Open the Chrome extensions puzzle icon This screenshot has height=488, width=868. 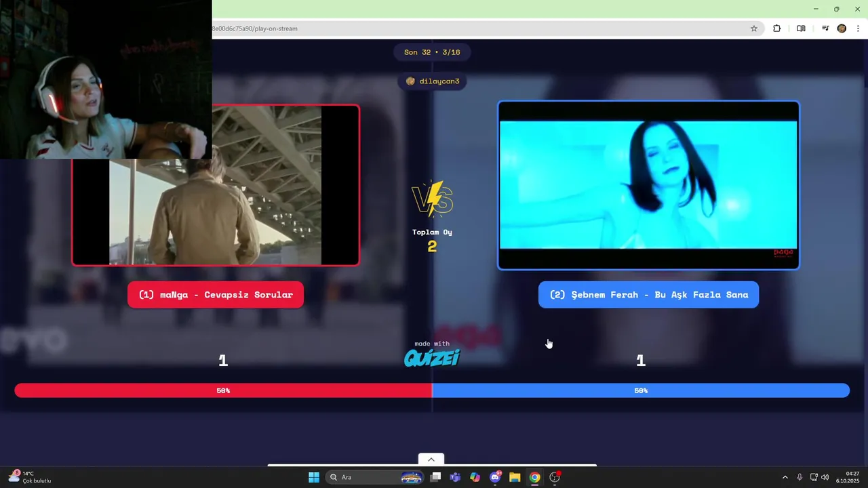(776, 28)
